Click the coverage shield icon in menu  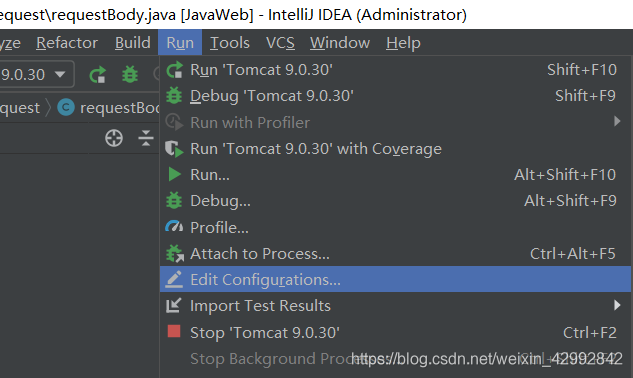pos(174,149)
